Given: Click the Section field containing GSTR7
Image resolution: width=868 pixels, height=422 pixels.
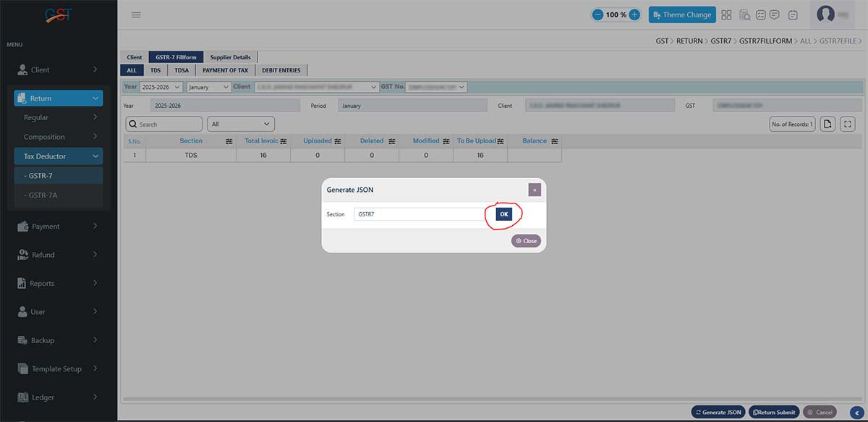Looking at the screenshot, I should [420, 214].
